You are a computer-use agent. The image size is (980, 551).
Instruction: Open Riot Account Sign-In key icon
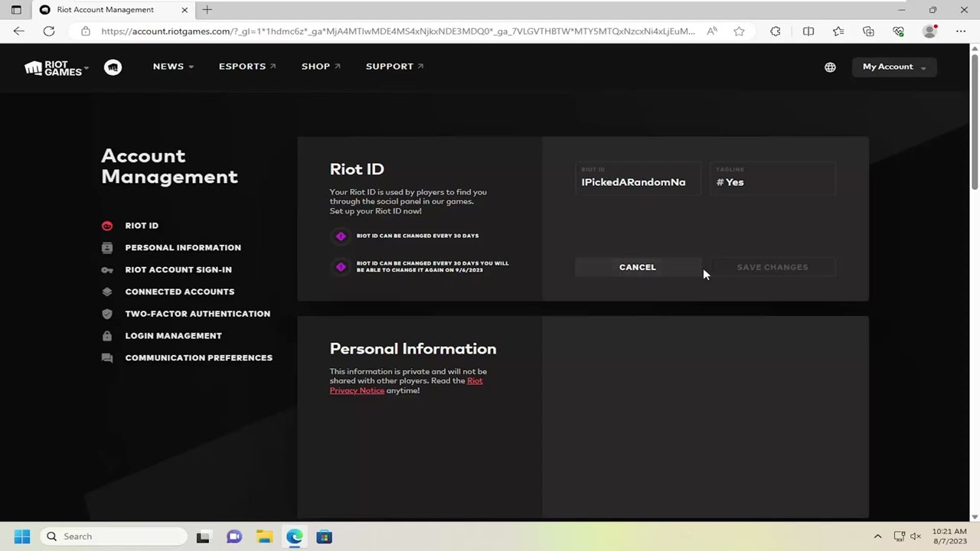[107, 270]
